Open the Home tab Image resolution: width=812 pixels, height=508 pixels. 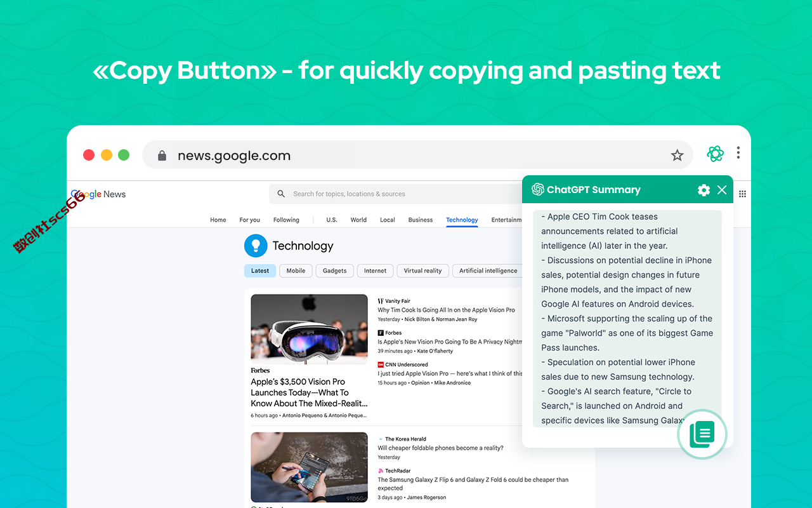click(x=218, y=220)
